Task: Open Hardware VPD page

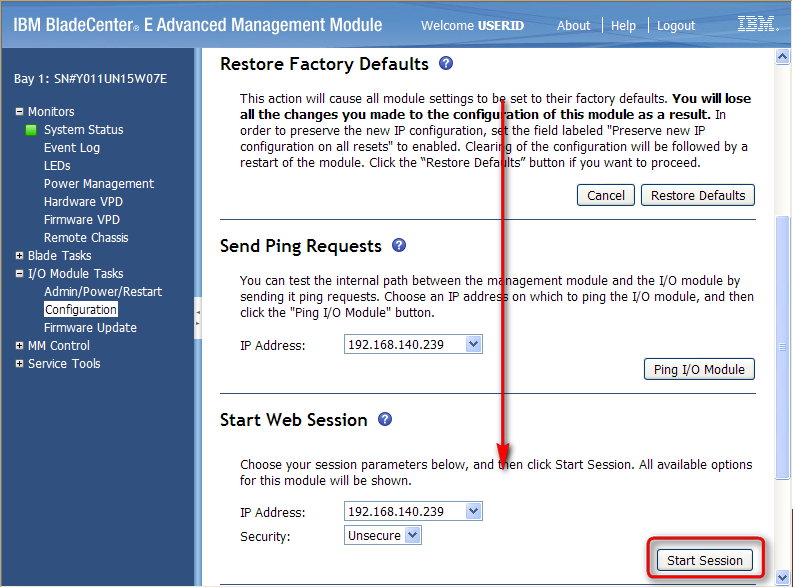Action: tap(83, 202)
